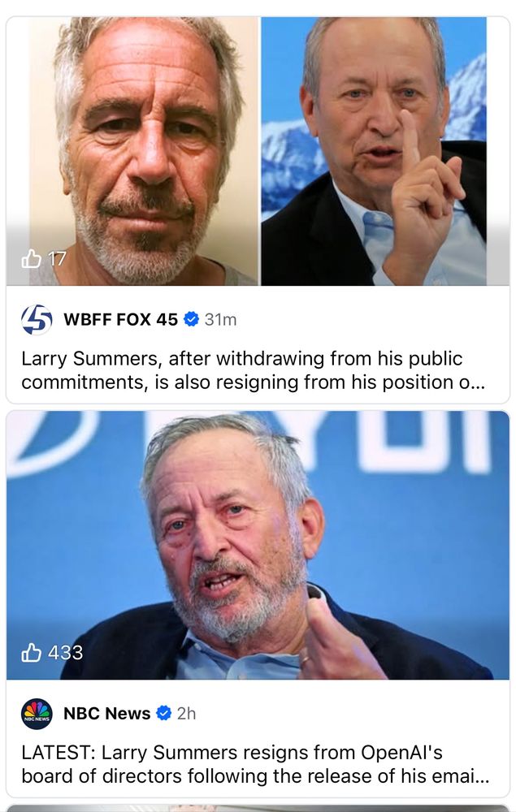
Task: Tap the 17 likes count
Action: 58,259
